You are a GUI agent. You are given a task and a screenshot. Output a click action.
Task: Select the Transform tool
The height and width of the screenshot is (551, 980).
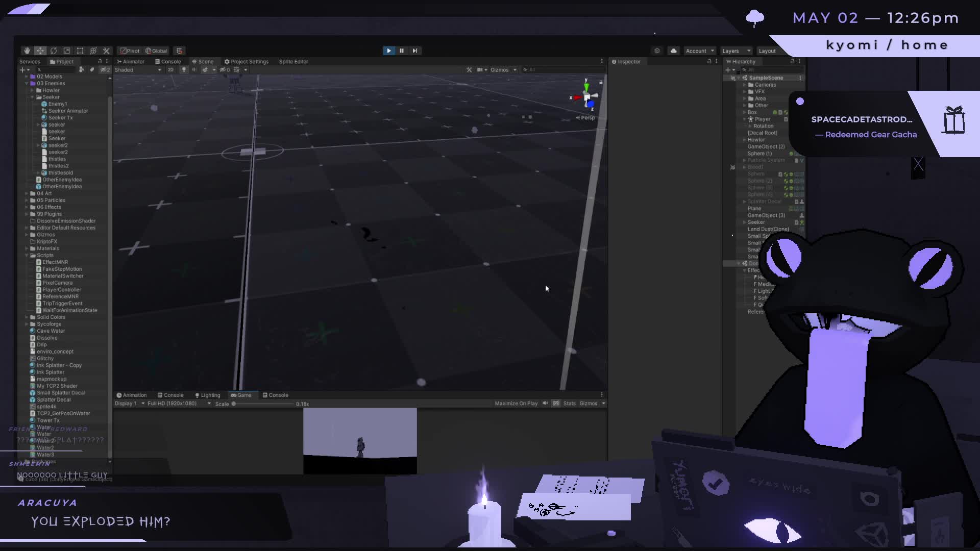pos(93,51)
